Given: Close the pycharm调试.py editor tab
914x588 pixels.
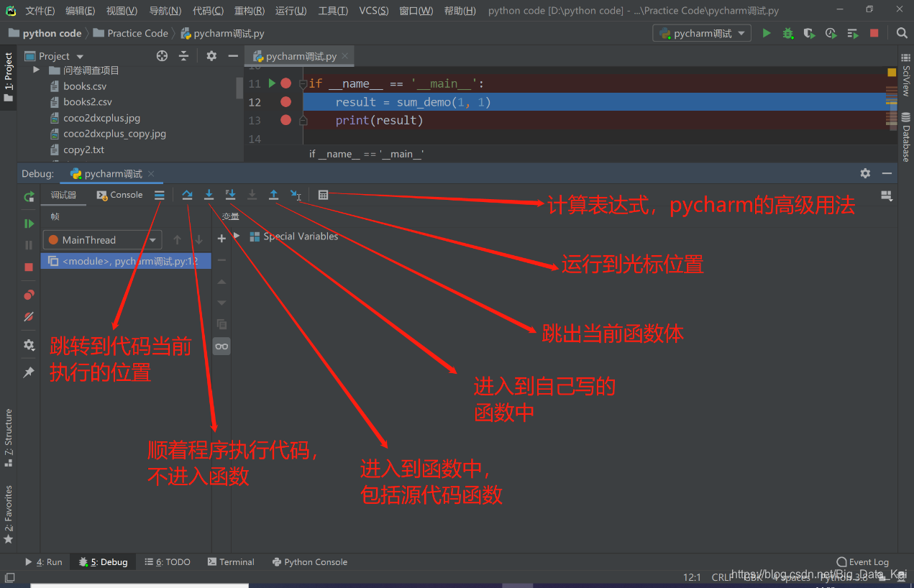Looking at the screenshot, I should click(x=345, y=56).
